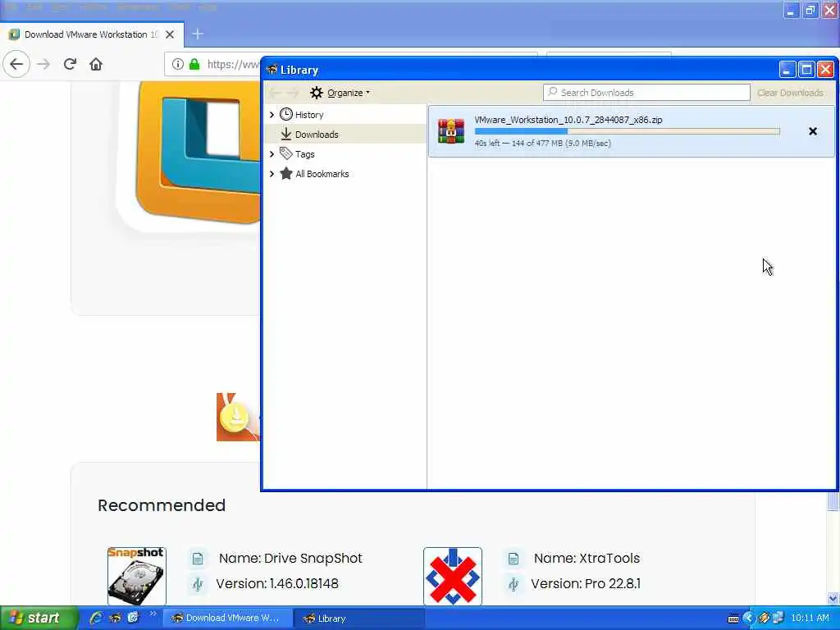Click the History clock icon
This screenshot has width=840, height=630.
tap(286, 114)
